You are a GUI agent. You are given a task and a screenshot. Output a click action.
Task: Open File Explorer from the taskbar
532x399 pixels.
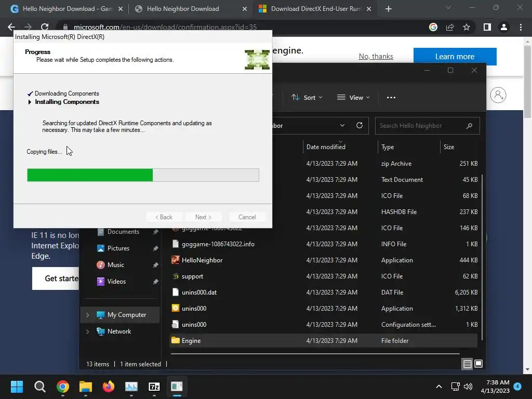point(86,387)
